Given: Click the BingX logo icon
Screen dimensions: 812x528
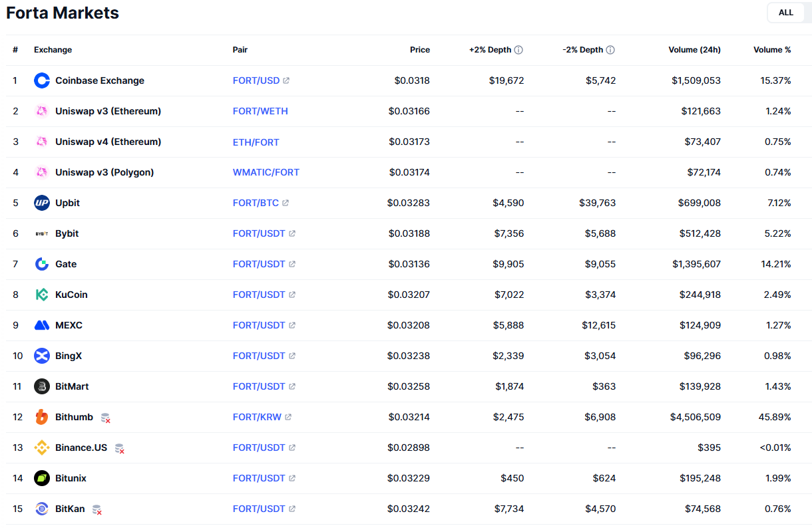Looking at the screenshot, I should tap(42, 356).
